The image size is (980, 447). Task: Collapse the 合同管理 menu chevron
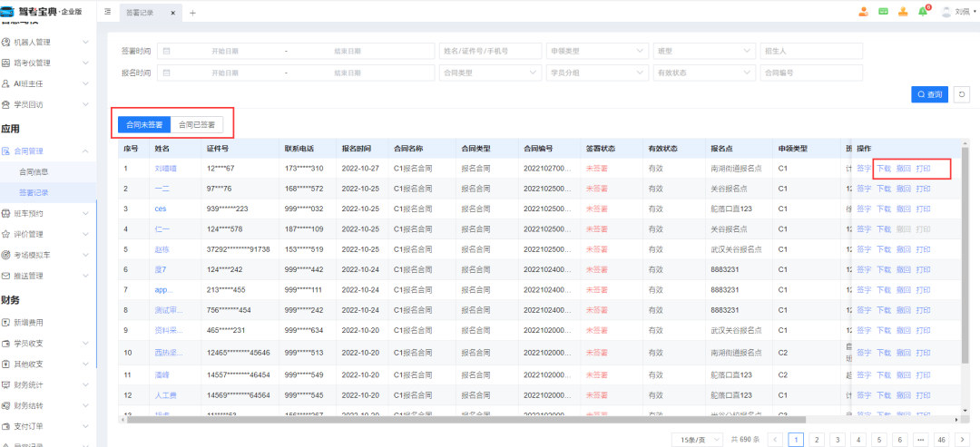(85, 151)
